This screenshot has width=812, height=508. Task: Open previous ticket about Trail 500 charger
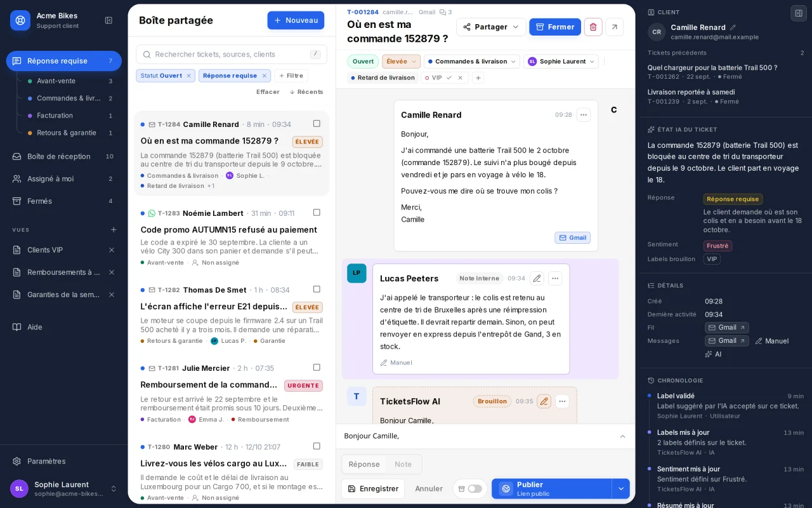tap(726, 72)
